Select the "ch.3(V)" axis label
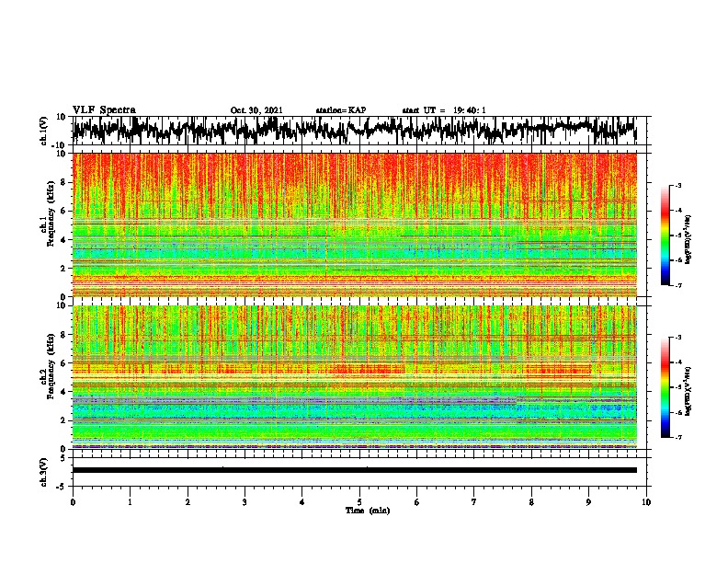This screenshot has width=728, height=563. (x=43, y=472)
